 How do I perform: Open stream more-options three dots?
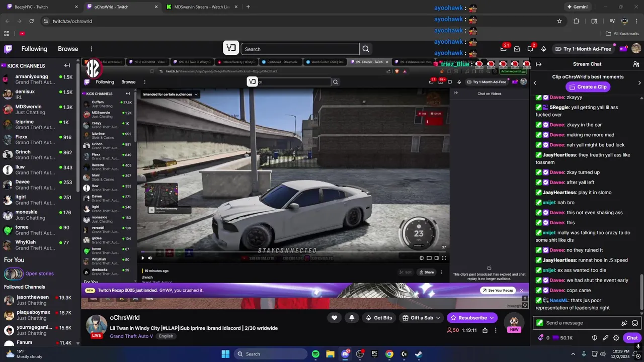coord(496,330)
